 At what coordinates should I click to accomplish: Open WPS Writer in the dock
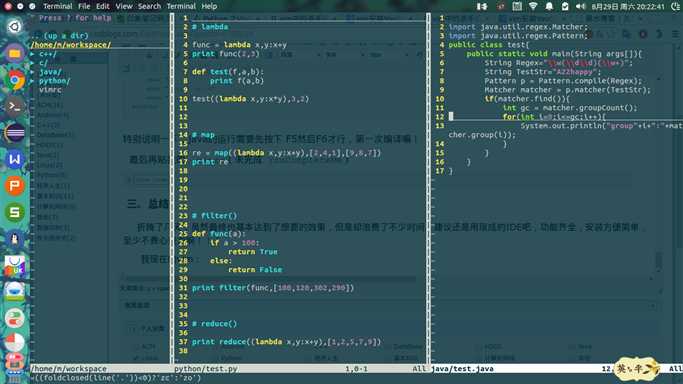[x=14, y=160]
